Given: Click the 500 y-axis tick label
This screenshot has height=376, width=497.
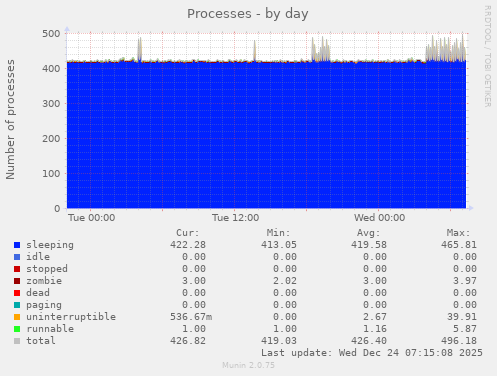Looking at the screenshot, I should [51, 34].
